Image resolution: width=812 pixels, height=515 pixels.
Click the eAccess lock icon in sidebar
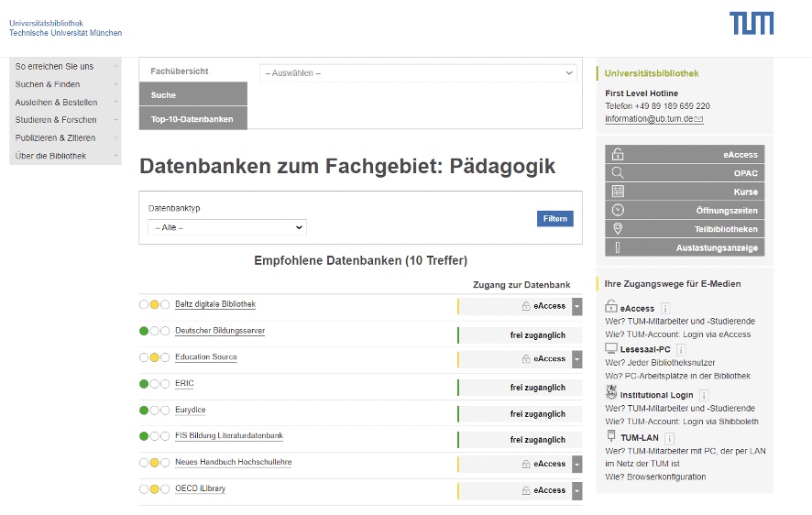pyautogui.click(x=618, y=154)
